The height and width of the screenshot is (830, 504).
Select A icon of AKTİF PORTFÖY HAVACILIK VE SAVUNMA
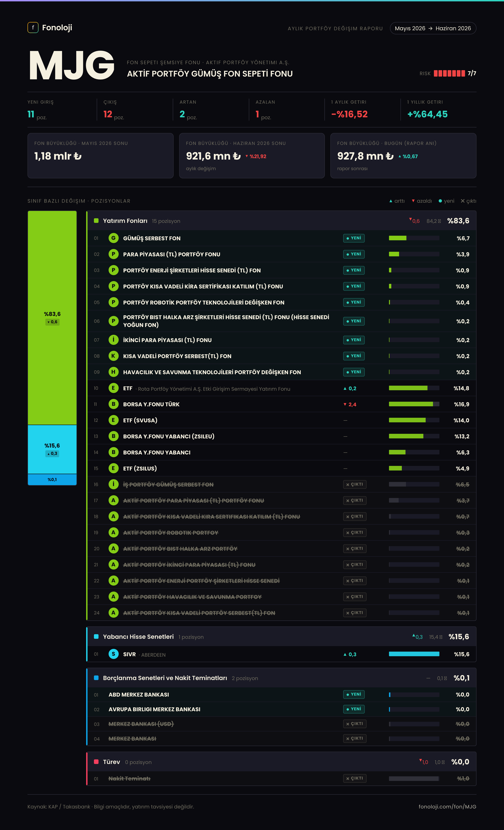point(113,597)
